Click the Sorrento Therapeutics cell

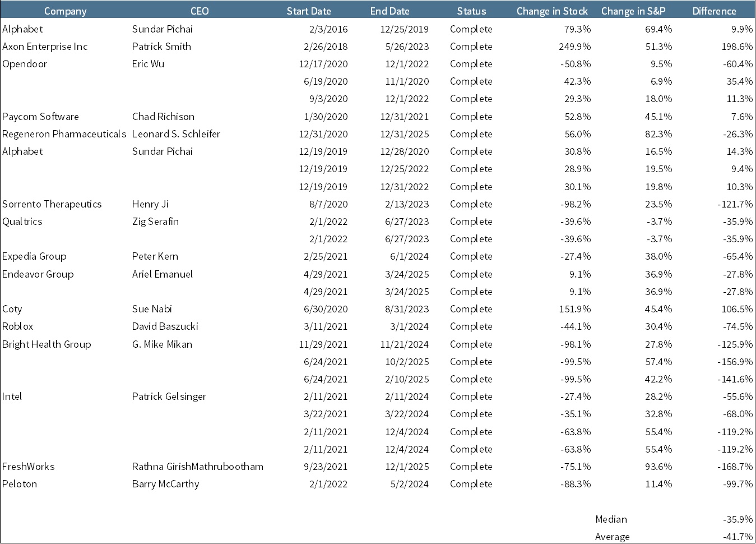tap(52, 204)
